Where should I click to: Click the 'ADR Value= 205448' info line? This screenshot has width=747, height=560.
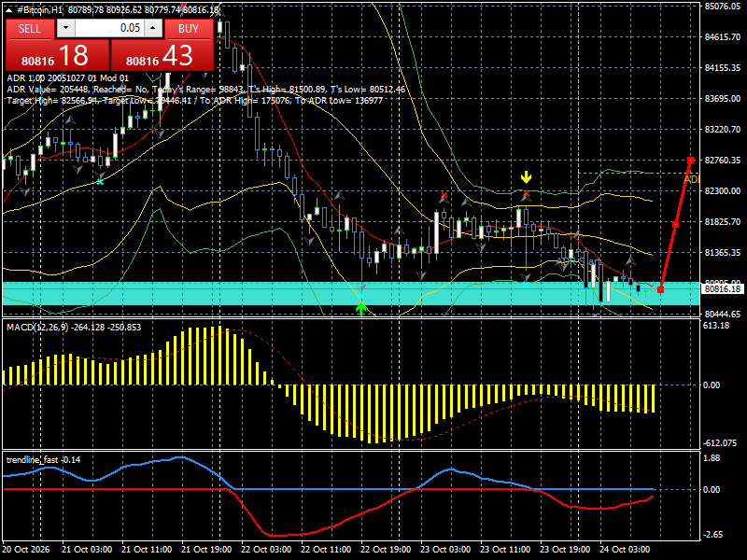tap(205, 89)
